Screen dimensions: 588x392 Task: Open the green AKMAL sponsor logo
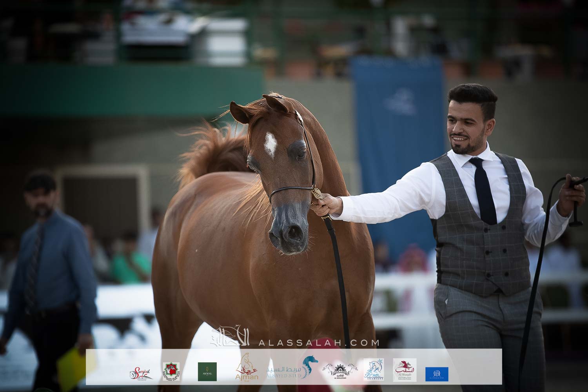pyautogui.click(x=207, y=372)
